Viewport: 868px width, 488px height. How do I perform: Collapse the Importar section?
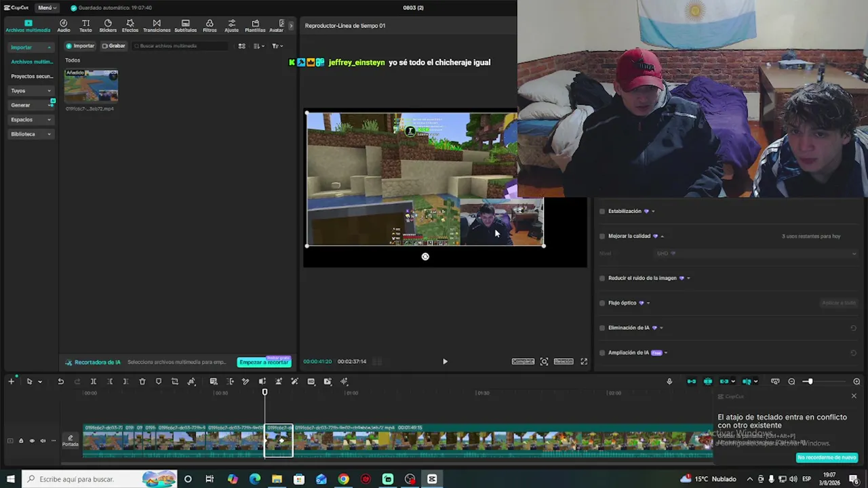pyautogui.click(x=31, y=47)
